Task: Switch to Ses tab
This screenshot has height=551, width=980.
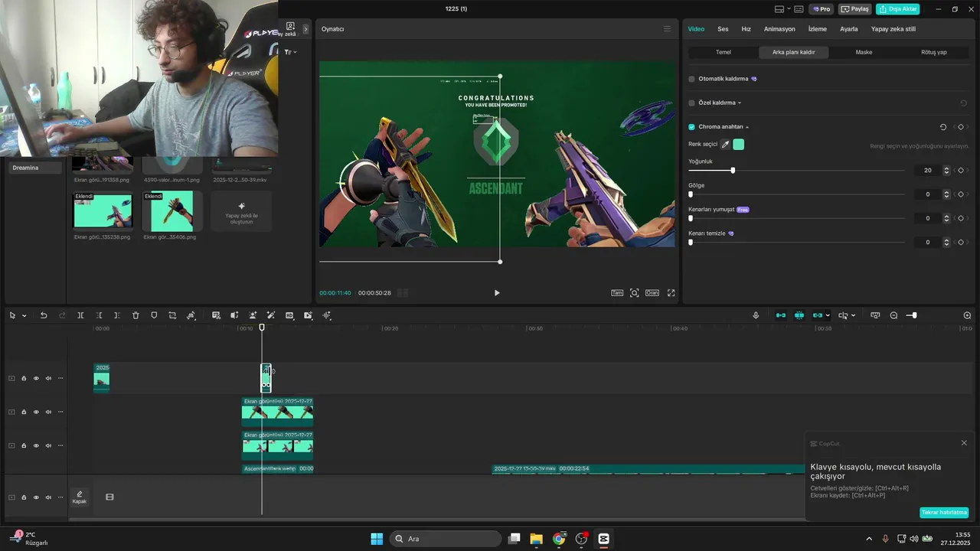Action: [x=723, y=29]
